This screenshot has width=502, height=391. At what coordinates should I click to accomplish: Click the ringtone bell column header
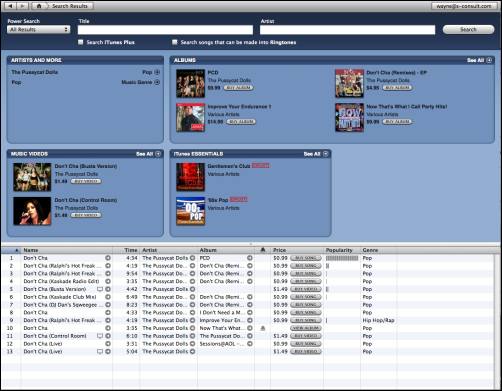click(263, 250)
